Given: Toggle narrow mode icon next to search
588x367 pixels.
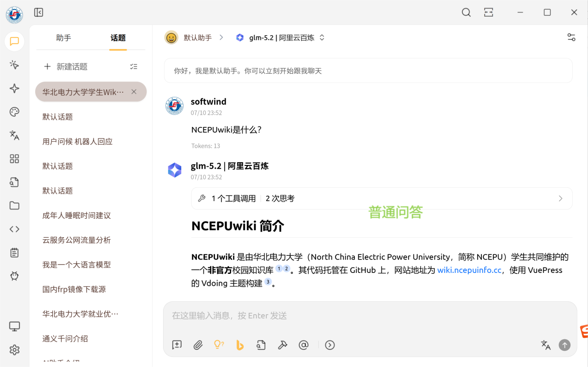Looking at the screenshot, I should coord(488,13).
